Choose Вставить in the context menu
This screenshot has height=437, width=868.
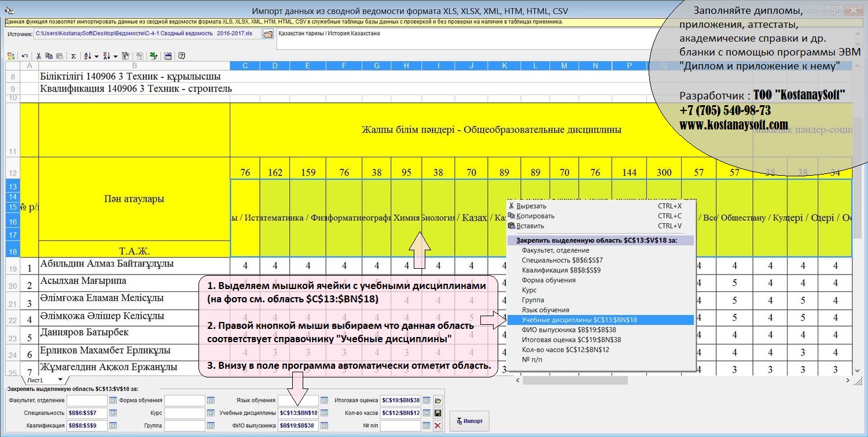[x=600, y=226]
